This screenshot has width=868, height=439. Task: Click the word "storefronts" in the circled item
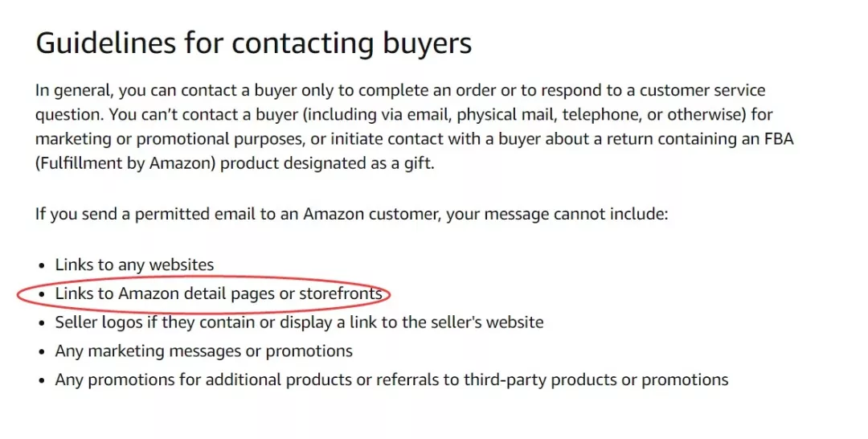(340, 294)
